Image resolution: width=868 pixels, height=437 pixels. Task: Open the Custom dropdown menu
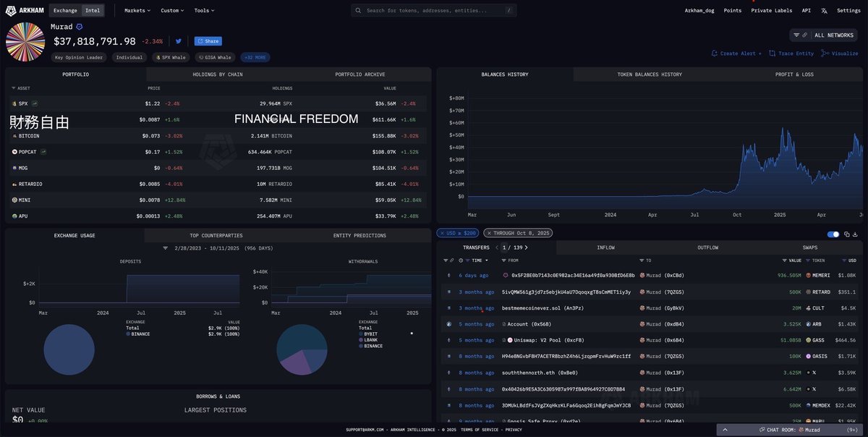click(172, 11)
